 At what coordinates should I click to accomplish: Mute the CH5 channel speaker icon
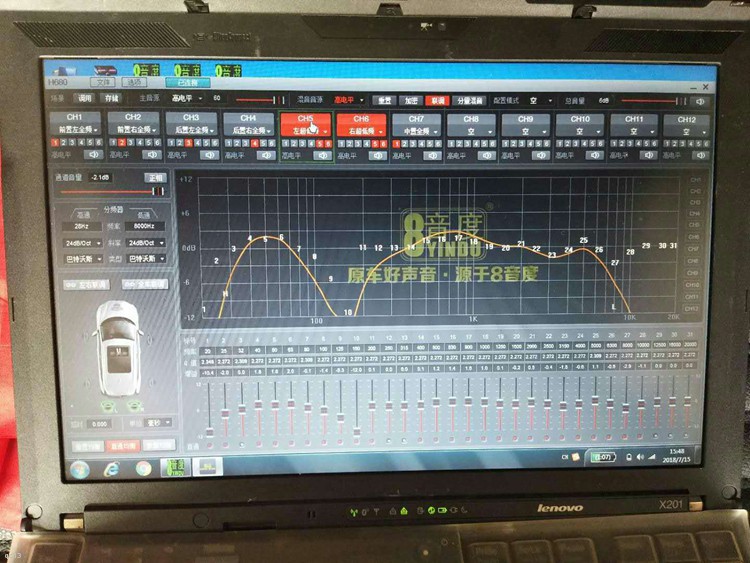pos(323,155)
